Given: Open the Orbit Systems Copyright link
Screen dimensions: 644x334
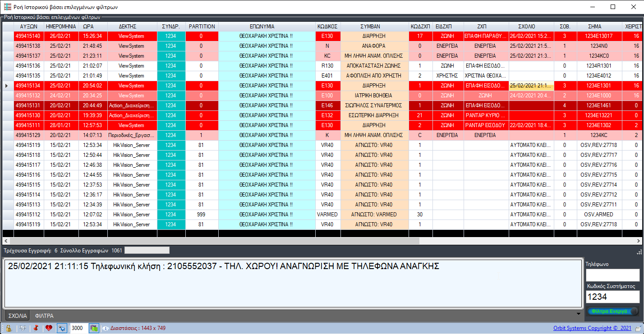Looking at the screenshot, I should 592,328.
